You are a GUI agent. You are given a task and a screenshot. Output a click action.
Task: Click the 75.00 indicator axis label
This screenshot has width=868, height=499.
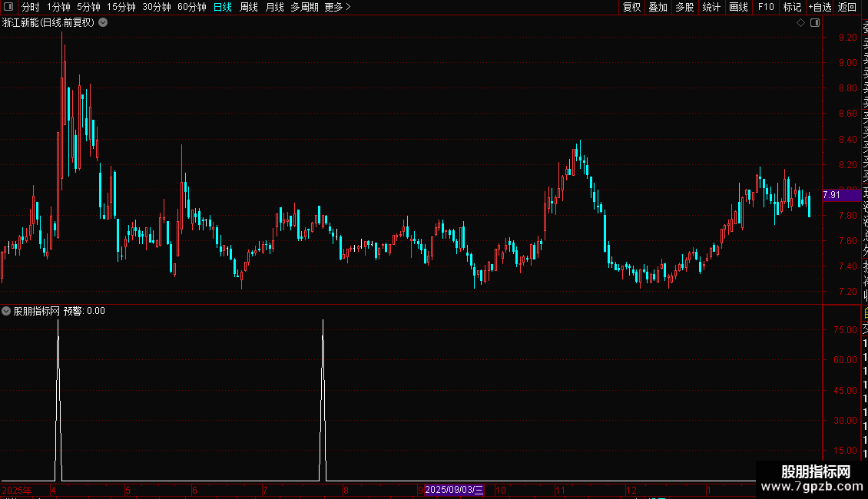pyautogui.click(x=845, y=329)
